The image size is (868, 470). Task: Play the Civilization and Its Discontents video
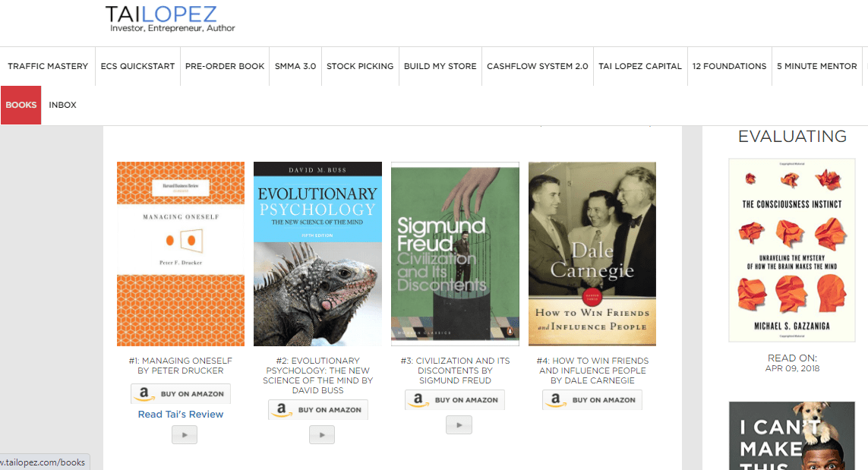[x=459, y=424]
